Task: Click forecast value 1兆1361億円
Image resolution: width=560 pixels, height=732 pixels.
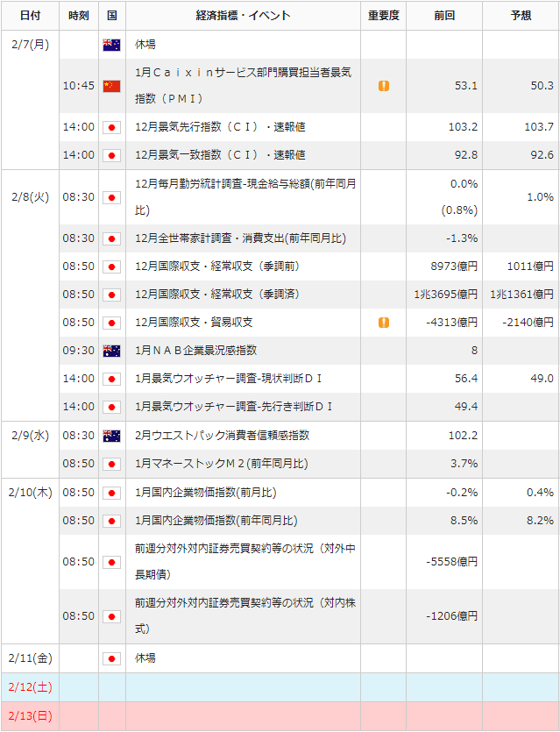Action: (x=521, y=295)
